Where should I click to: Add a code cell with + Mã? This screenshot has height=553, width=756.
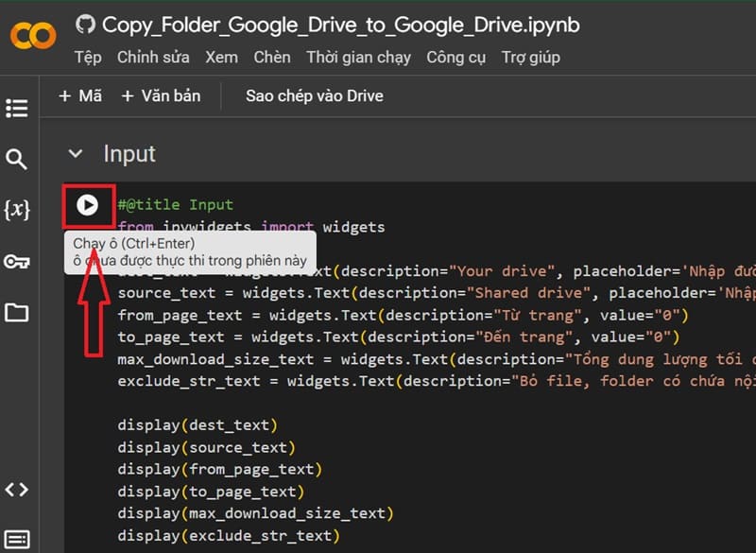[x=80, y=96]
